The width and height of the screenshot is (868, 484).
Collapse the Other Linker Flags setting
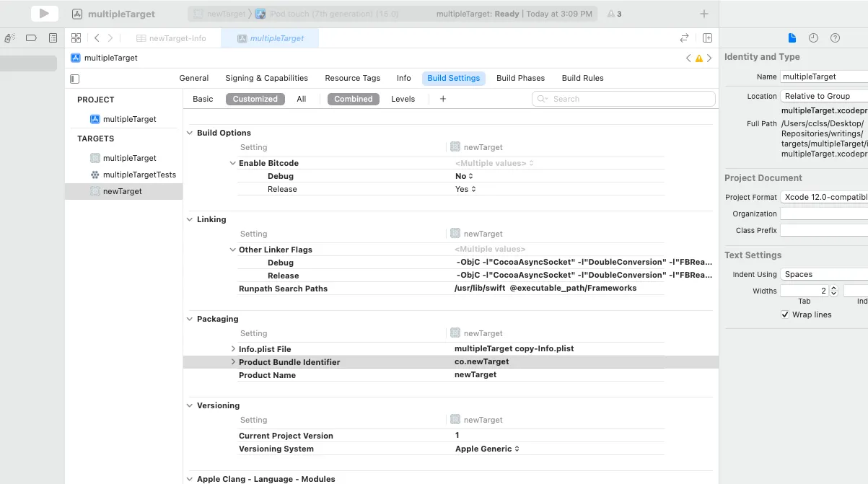[x=232, y=250]
